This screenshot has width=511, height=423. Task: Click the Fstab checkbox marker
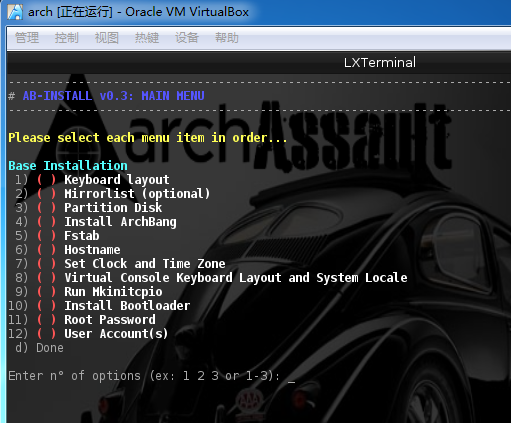[x=46, y=236]
